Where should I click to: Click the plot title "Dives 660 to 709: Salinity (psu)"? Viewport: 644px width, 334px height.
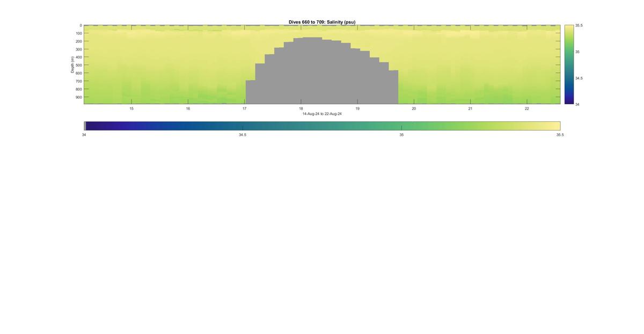point(322,22)
